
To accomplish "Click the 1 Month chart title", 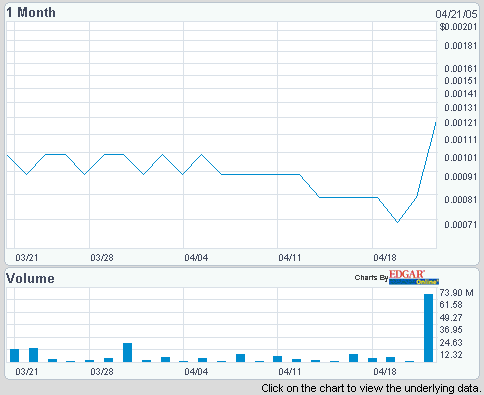I will tap(31, 13).
